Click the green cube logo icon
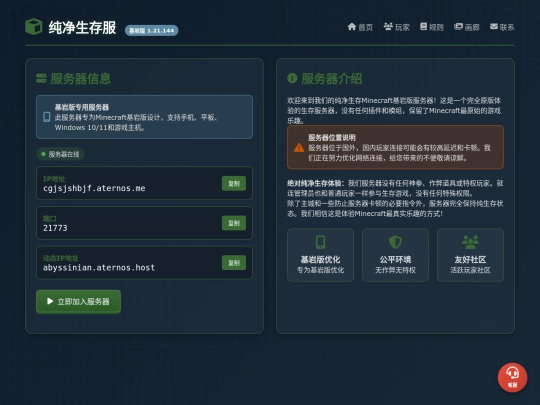This screenshot has width=540, height=405. pyautogui.click(x=33, y=27)
